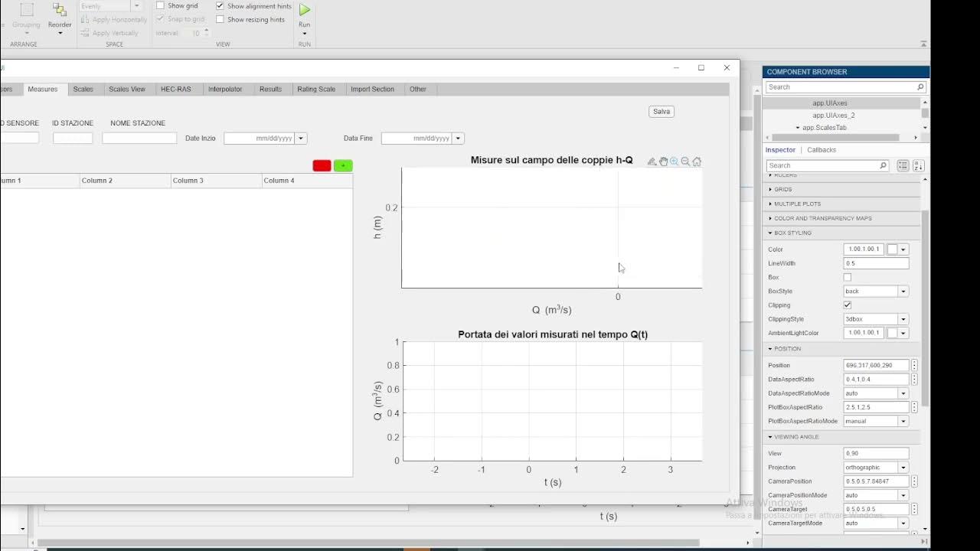Click the LineWidth value field
Screen dimensions: 980x551
876,263
